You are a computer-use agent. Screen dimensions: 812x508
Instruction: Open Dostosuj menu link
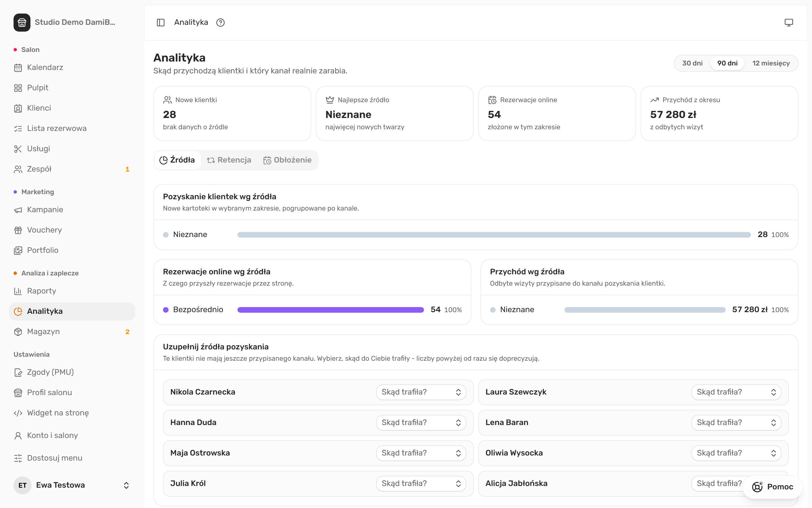point(72,458)
